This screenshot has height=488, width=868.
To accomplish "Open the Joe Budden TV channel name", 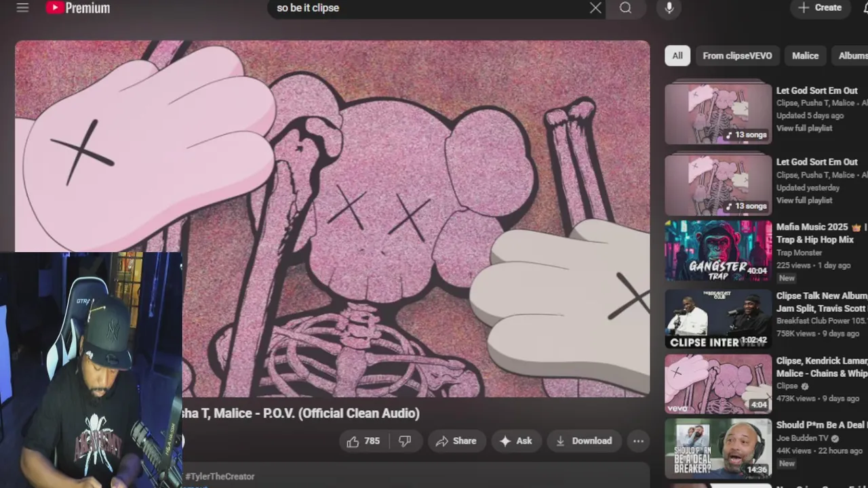I will pos(803,439).
